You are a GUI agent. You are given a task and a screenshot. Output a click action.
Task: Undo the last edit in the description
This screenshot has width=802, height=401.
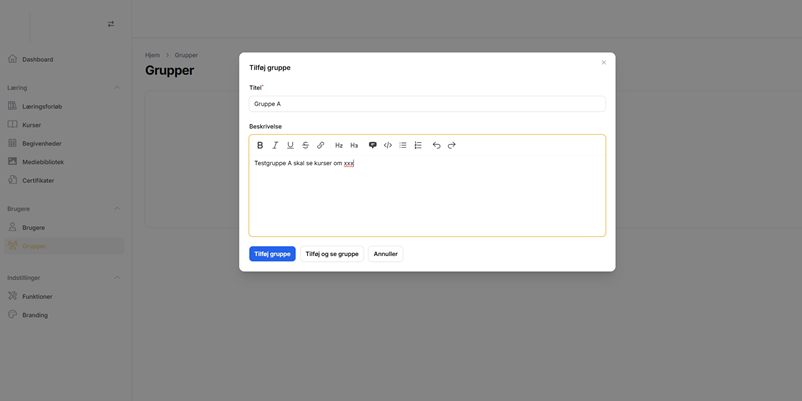pos(436,145)
